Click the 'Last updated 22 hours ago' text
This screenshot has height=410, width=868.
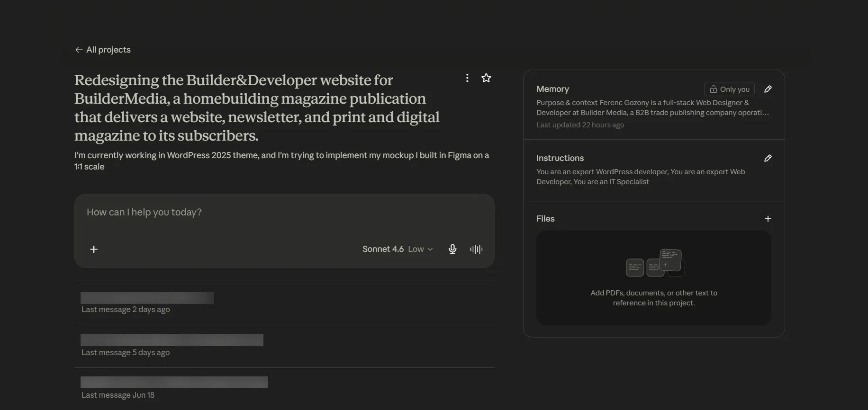coord(580,125)
